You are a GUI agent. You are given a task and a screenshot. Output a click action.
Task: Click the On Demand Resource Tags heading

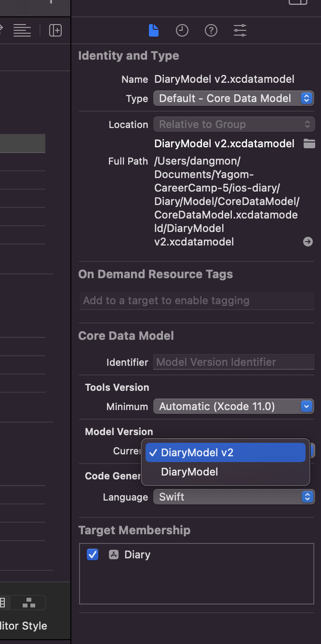[x=156, y=274]
